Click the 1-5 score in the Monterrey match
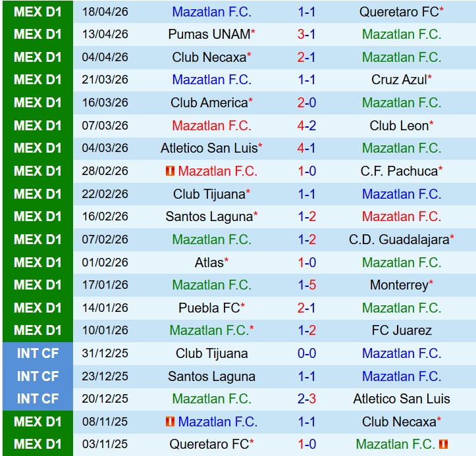 tap(306, 285)
